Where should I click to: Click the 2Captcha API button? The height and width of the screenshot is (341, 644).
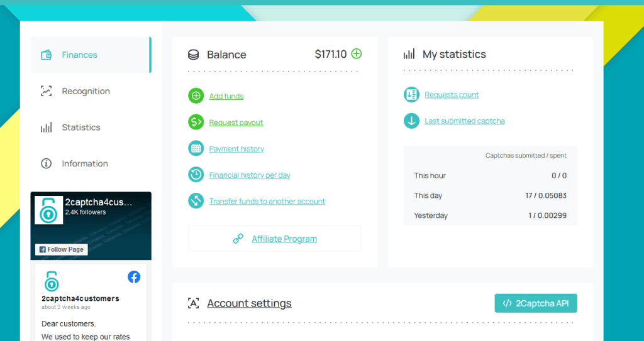[536, 303]
